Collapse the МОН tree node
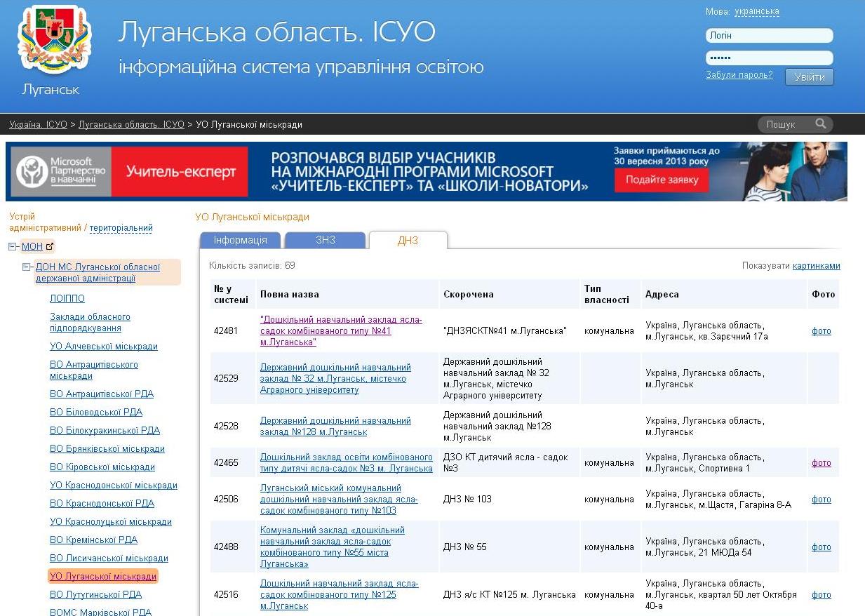The height and width of the screenshot is (616, 865). tap(13, 247)
